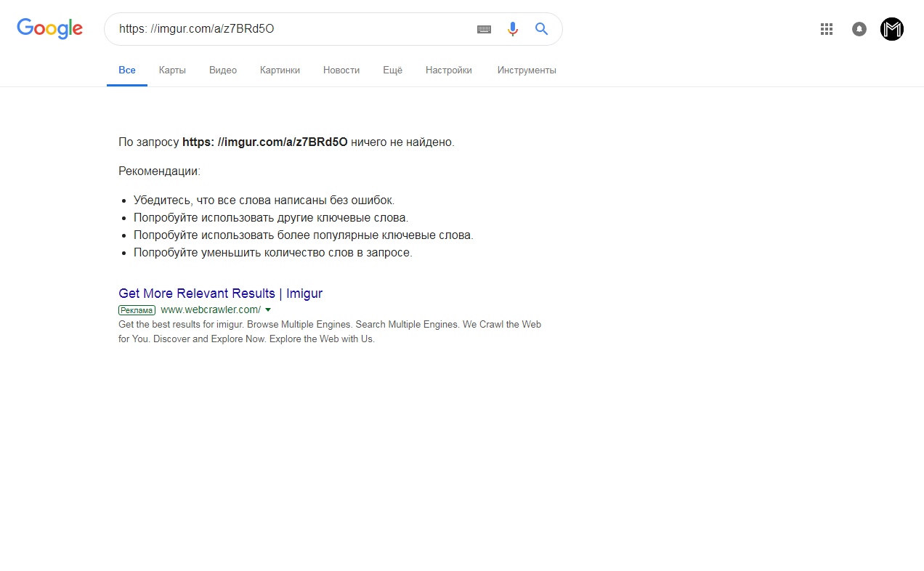Click the 'Рекомендации:' heading text

click(x=159, y=171)
